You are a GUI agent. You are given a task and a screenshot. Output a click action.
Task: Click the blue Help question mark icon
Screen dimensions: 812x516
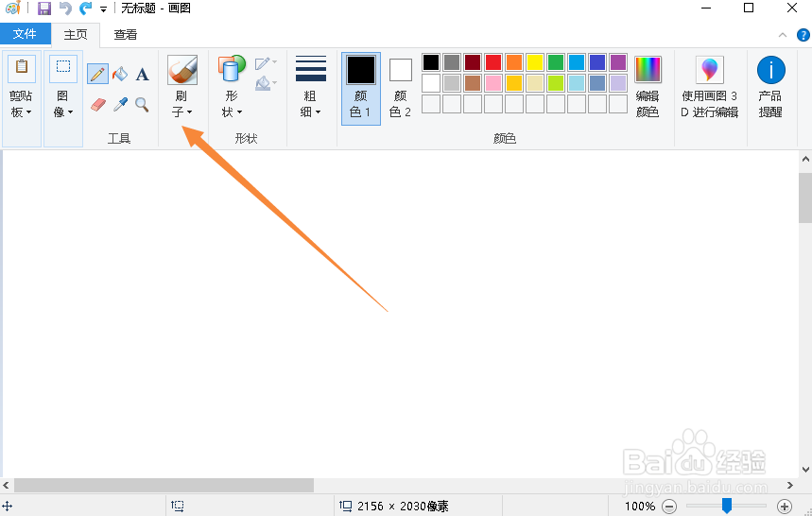point(803,35)
